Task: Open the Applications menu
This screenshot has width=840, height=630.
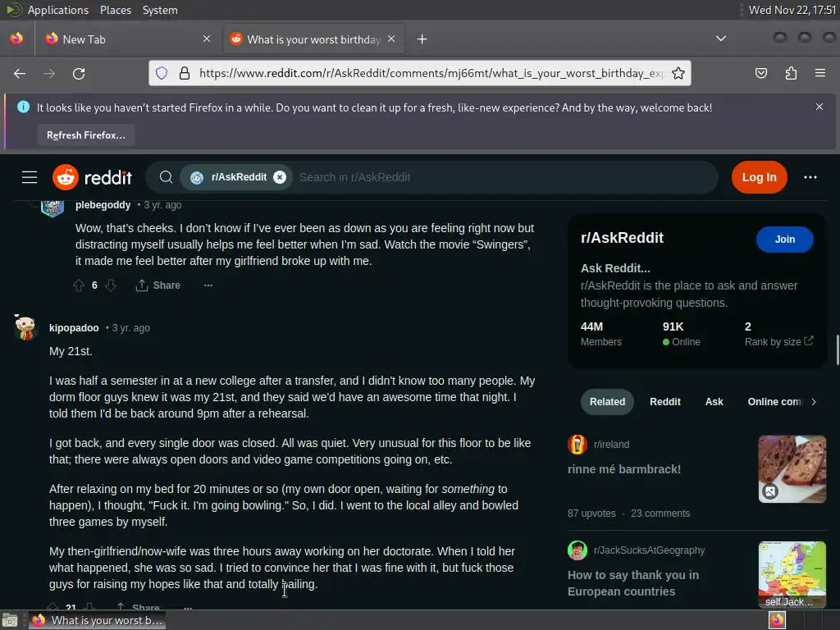Action: pos(58,10)
